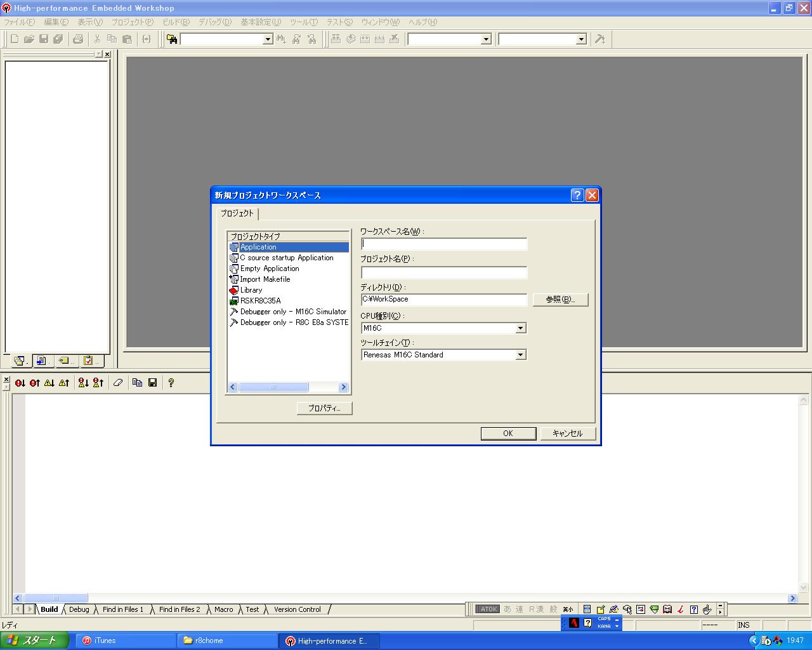
Task: Expand the CPU種別 dropdown showing M16C
Action: [x=520, y=328]
